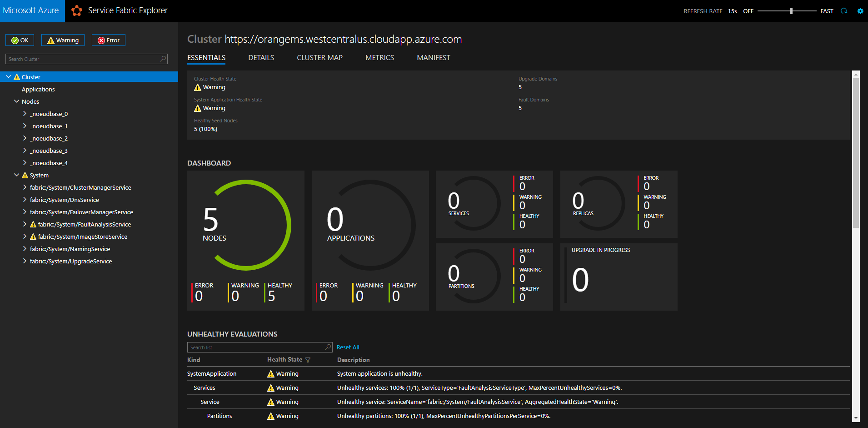
Task: Expand fabric:/System/DnsService chevron
Action: (25, 200)
